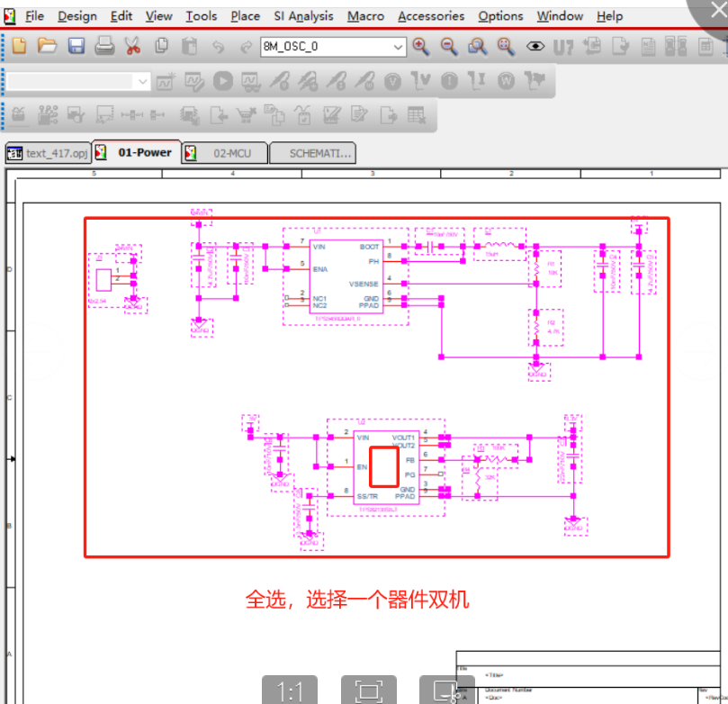Screen dimensions: 728x704
Task: Select the 01-Power tab
Action: [137, 152]
